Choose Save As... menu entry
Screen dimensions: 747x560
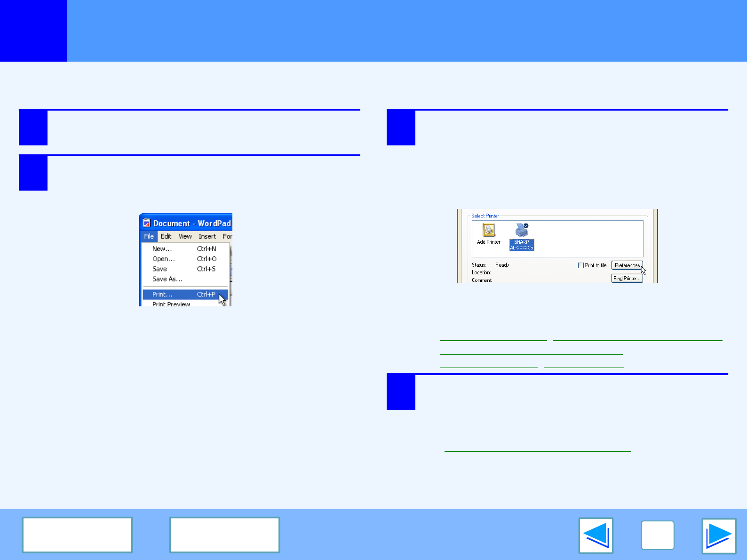tap(167, 279)
